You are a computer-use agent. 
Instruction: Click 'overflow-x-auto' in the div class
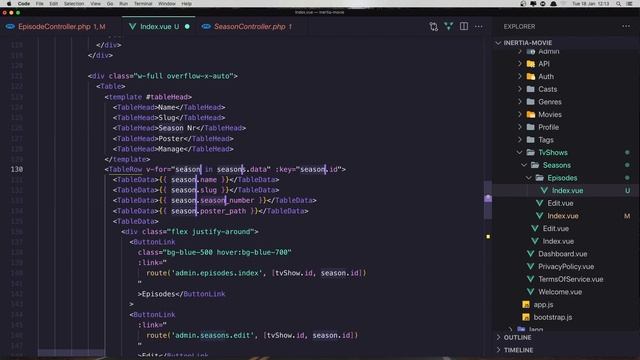[x=198, y=76]
